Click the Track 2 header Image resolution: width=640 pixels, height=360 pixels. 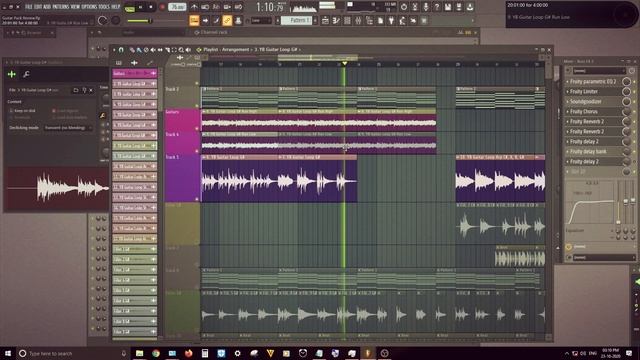pos(182,97)
